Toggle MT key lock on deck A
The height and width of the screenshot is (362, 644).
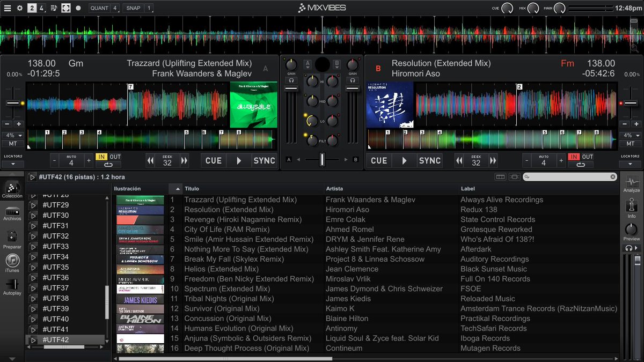(x=13, y=144)
